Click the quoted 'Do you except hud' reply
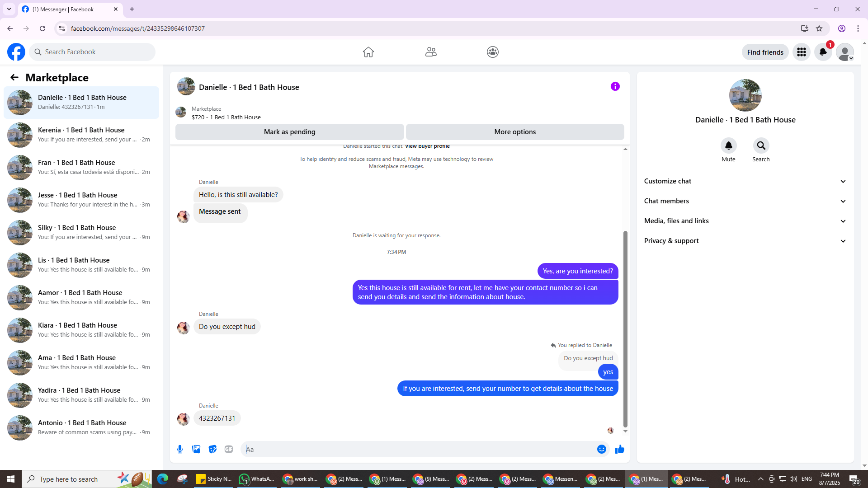 588,358
